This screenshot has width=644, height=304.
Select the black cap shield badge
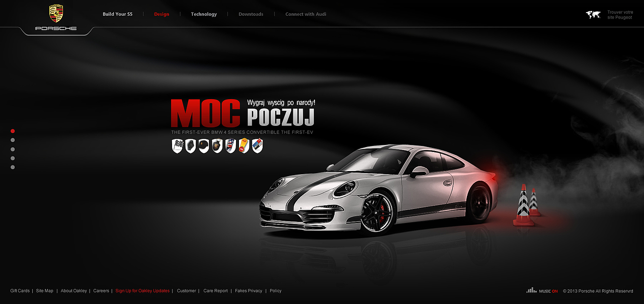(204, 146)
